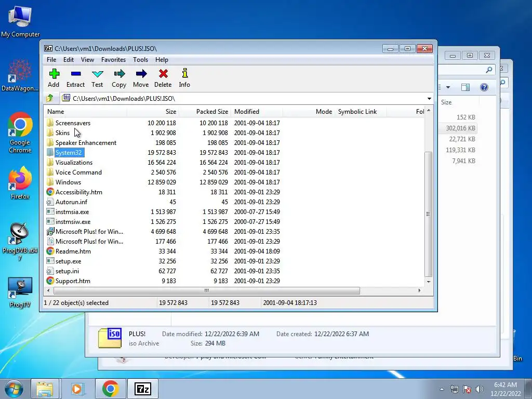Viewport: 532px width, 399px height.
Task: Open the Firefox desktop shortcut
Action: 20,183
